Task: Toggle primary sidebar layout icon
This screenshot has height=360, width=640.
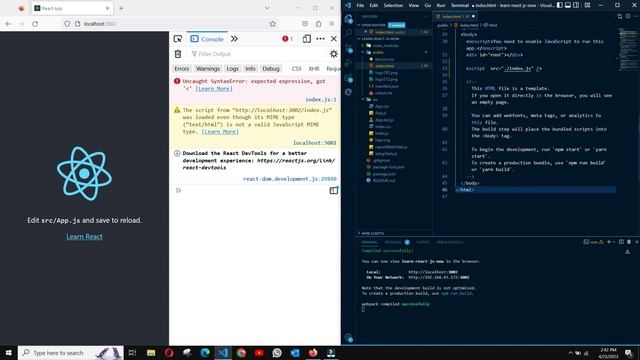Action: tap(560, 5)
